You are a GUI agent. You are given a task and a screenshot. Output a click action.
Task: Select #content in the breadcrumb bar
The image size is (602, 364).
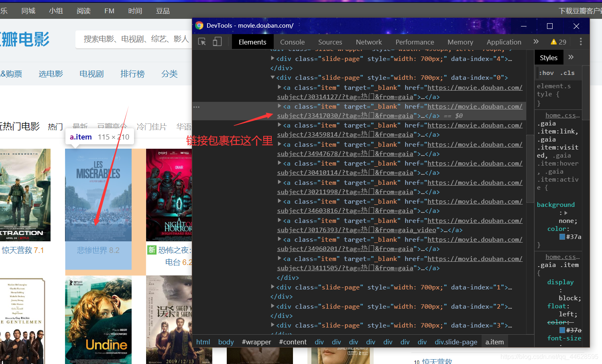(x=293, y=342)
